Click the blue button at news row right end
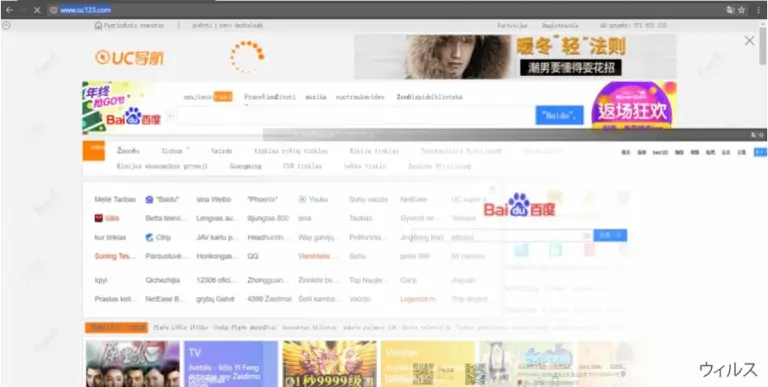768x387 pixels. pyautogui.click(x=760, y=152)
